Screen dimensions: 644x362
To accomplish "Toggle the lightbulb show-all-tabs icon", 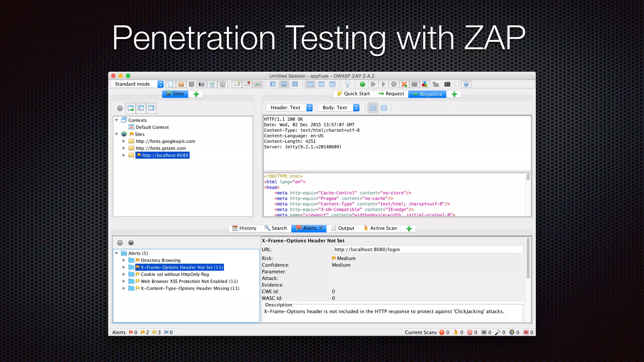I will click(347, 84).
